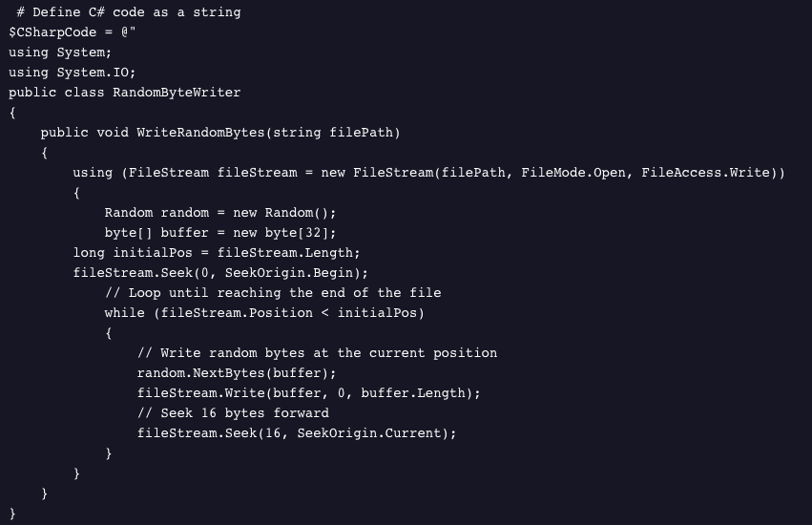
Task: Click the 'long initialPos' declaration
Action: [x=133, y=253]
